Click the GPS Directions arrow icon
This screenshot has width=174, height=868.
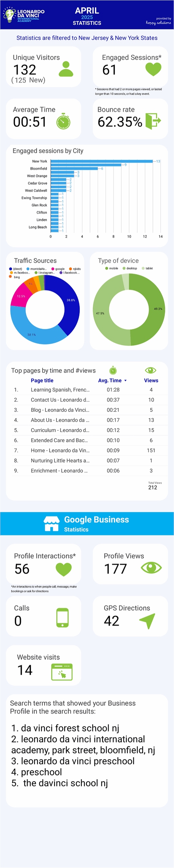[x=147, y=621]
